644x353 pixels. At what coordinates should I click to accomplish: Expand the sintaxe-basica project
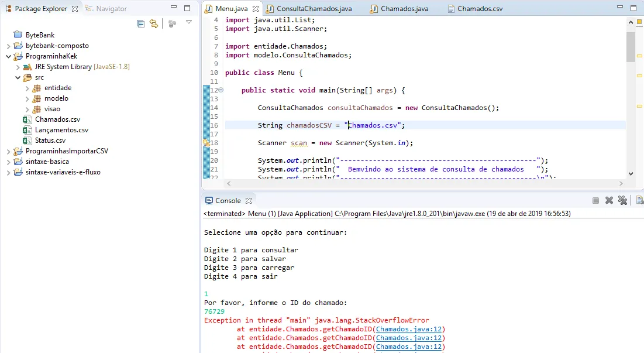(9, 162)
